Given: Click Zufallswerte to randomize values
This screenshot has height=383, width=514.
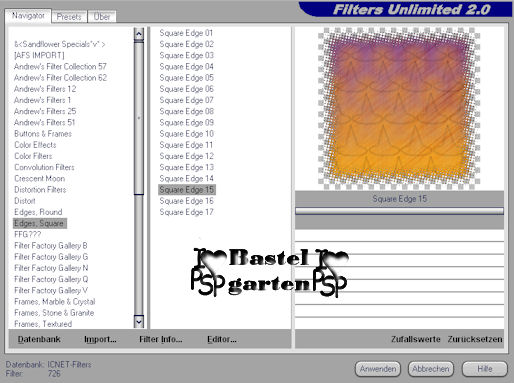Looking at the screenshot, I should coord(416,339).
